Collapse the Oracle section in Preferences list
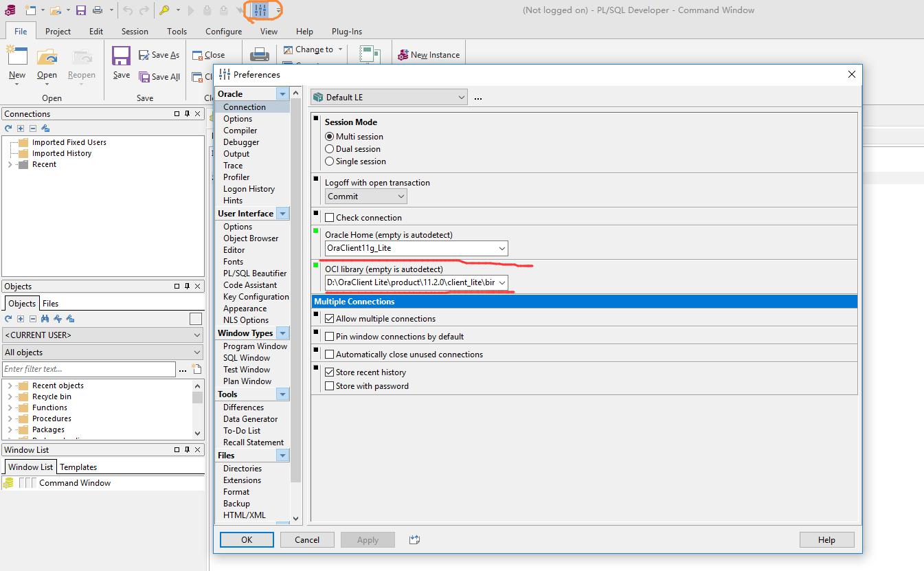The image size is (924, 571). point(282,94)
